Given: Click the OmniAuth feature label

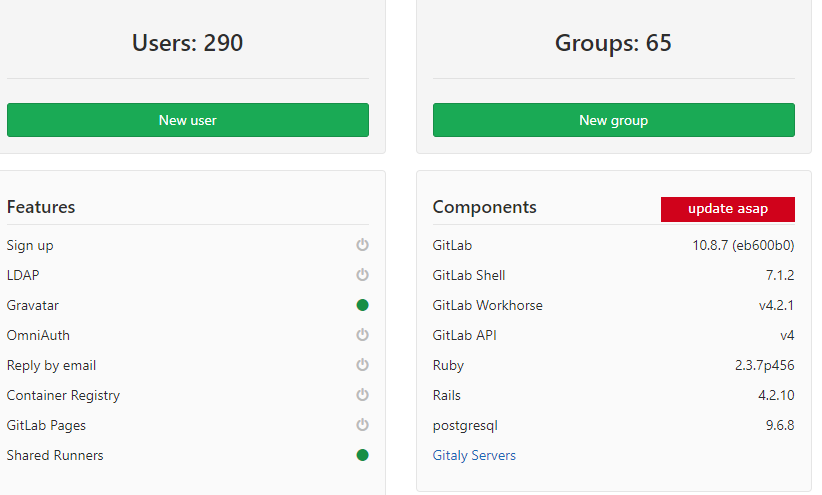Looking at the screenshot, I should coord(38,335).
